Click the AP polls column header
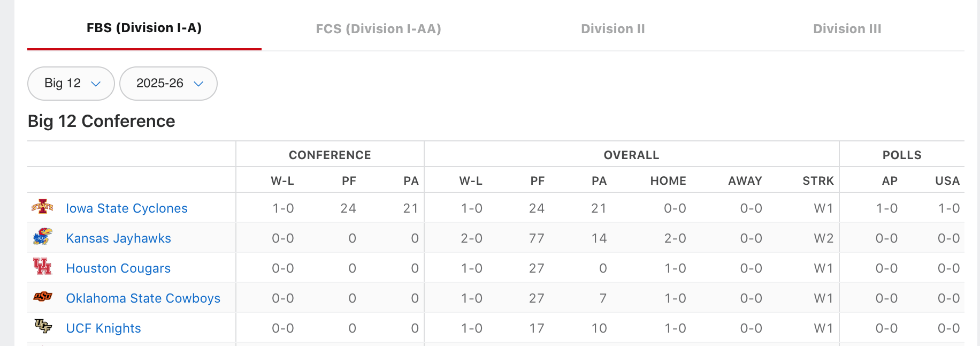This screenshot has width=980, height=346. tap(890, 181)
